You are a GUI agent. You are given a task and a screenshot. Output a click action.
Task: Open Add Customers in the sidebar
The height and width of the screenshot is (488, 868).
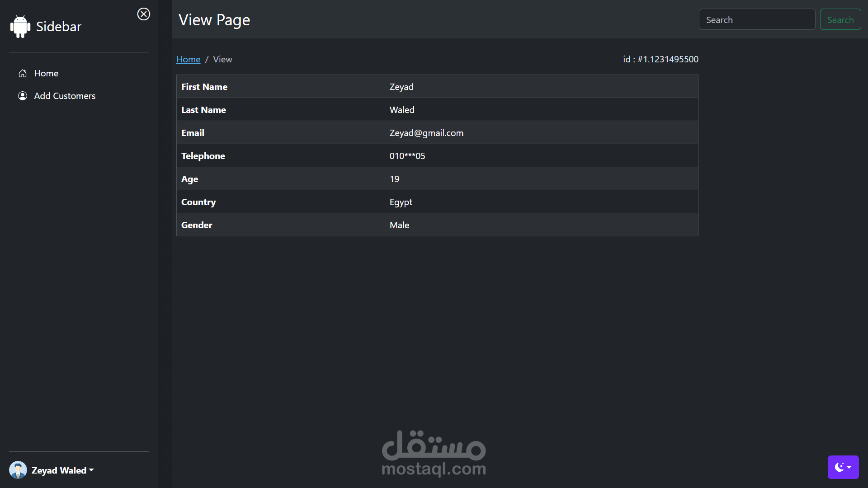coord(65,96)
